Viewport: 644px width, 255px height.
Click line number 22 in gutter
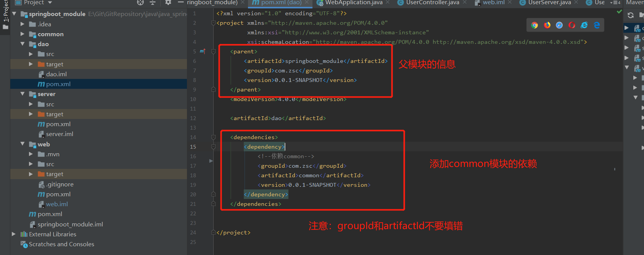193,213
